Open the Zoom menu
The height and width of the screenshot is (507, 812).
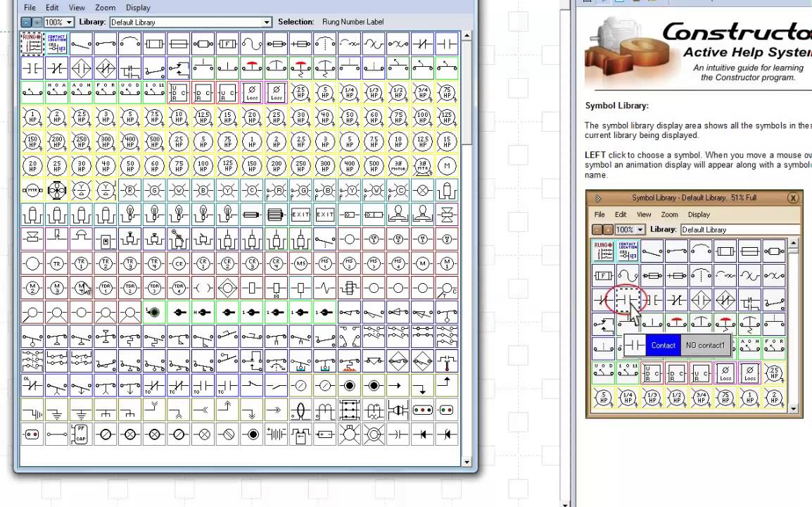[105, 7]
